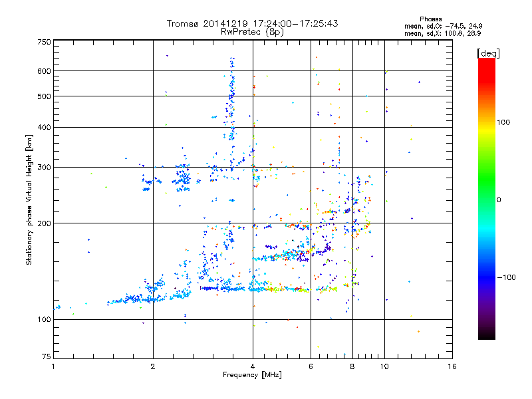This screenshot has height=399, width=532.
Task: Click the y-axis tick label '600'
Action: pyautogui.click(x=44, y=71)
